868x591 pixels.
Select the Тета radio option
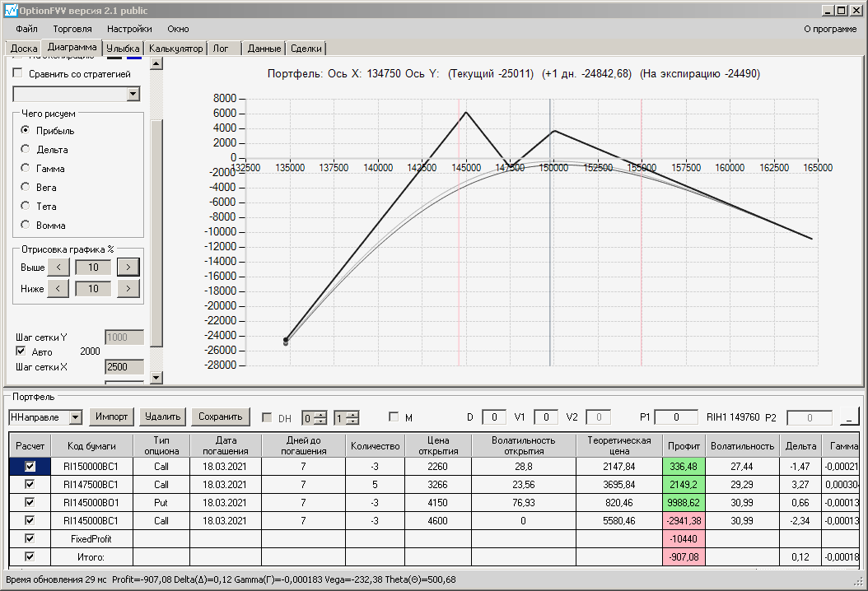point(26,206)
